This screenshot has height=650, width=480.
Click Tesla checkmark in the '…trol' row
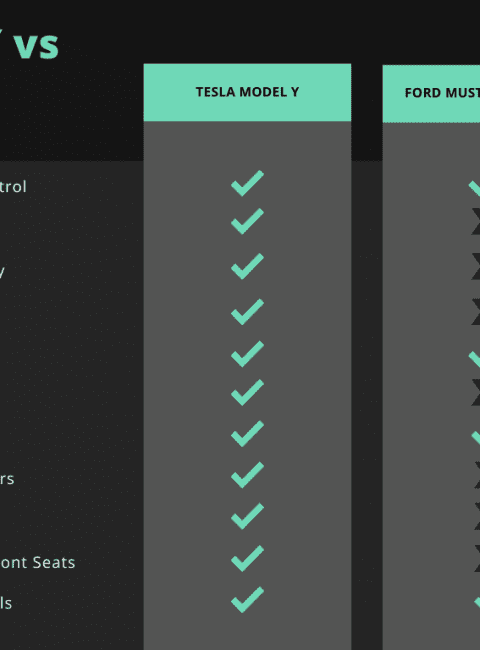[x=247, y=183]
